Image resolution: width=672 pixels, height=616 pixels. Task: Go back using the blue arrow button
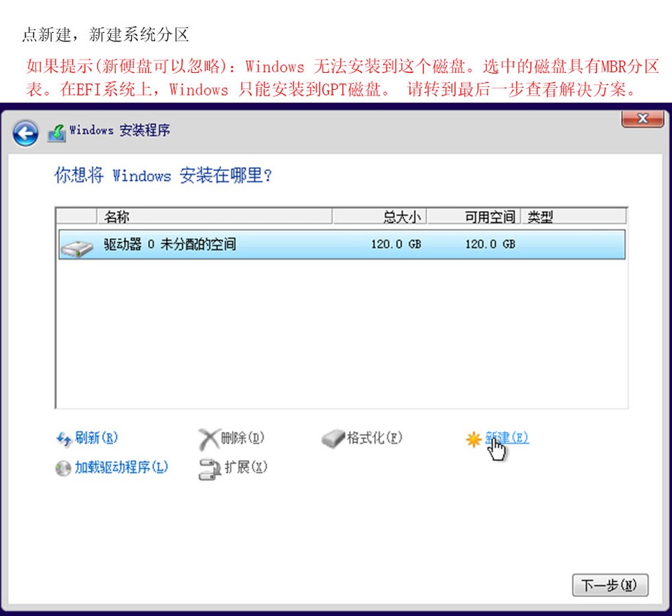click(25, 133)
